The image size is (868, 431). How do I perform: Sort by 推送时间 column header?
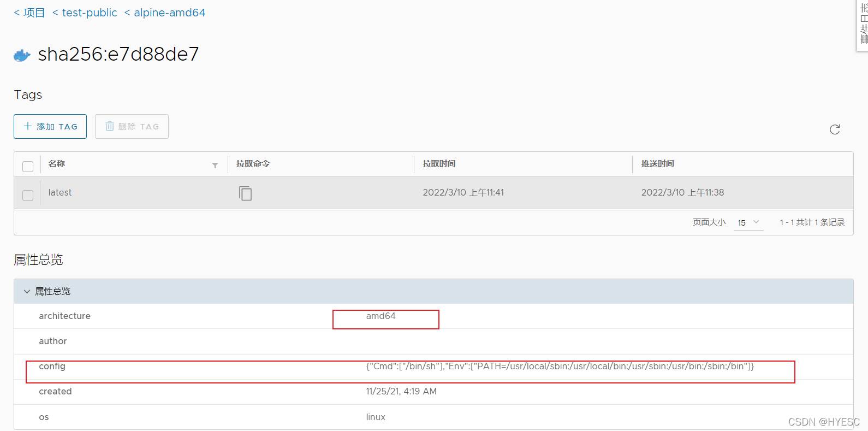(x=657, y=164)
